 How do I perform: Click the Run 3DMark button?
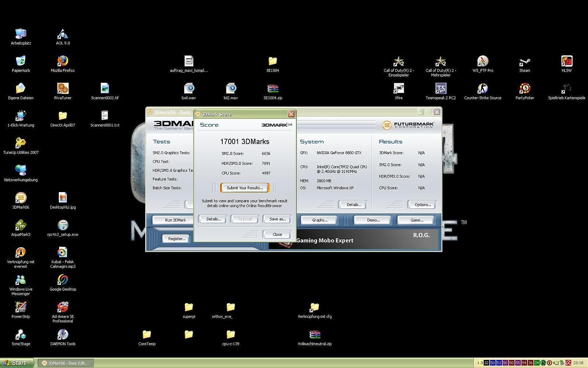[x=175, y=220]
